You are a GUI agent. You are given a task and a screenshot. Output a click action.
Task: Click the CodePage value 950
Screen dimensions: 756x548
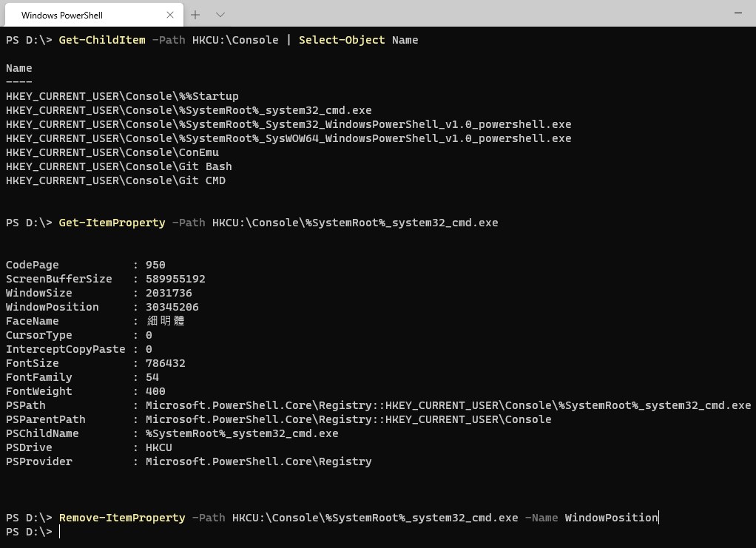click(155, 265)
